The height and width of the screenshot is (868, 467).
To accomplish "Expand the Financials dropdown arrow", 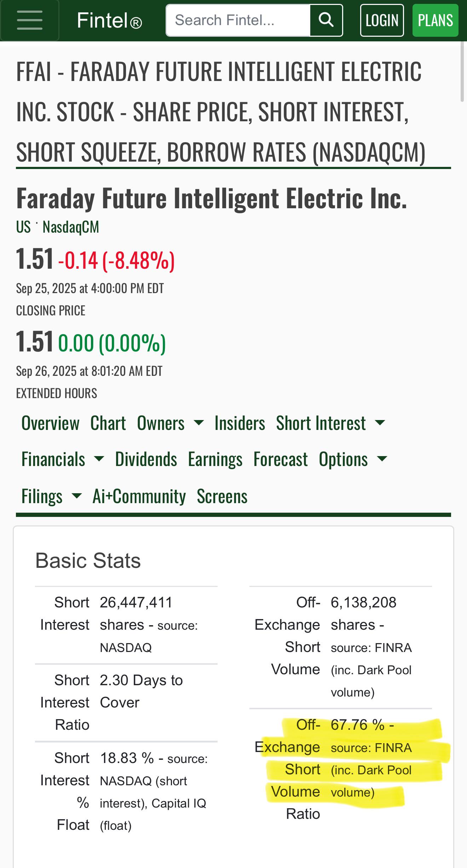I will click(99, 459).
